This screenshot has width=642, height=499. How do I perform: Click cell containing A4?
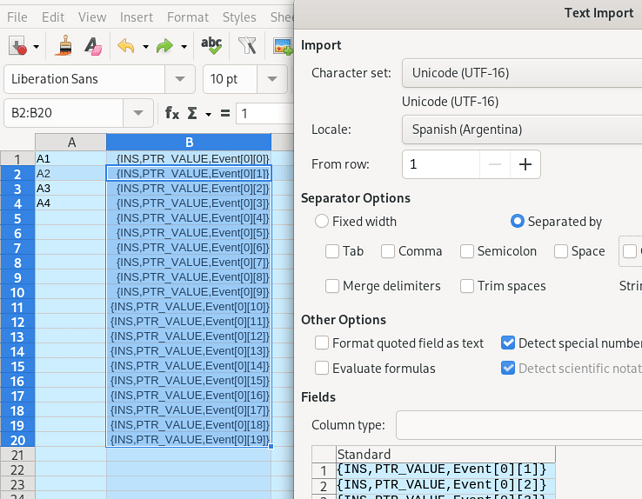coord(70,203)
